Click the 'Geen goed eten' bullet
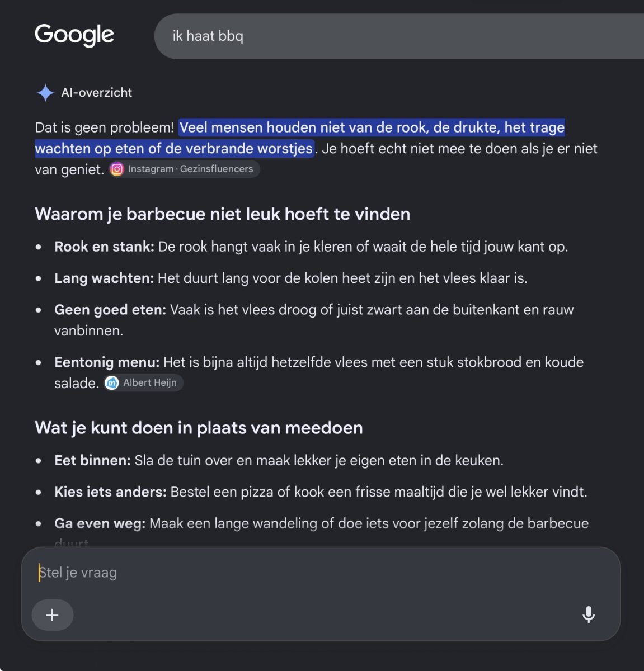The height and width of the screenshot is (671, 644). pos(314,320)
